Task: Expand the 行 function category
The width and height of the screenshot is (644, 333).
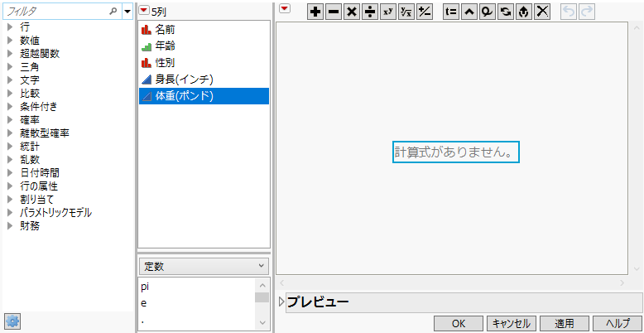Action: [10, 27]
